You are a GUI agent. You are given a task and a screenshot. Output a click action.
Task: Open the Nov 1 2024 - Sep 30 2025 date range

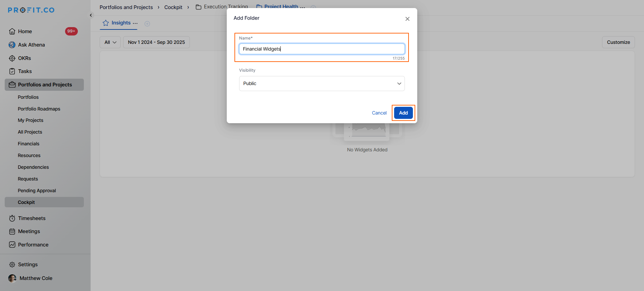tap(156, 42)
